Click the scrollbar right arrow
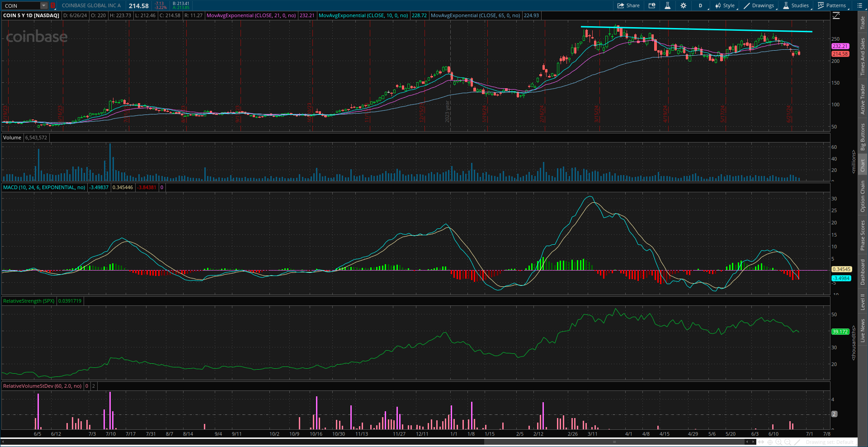 click(753, 442)
